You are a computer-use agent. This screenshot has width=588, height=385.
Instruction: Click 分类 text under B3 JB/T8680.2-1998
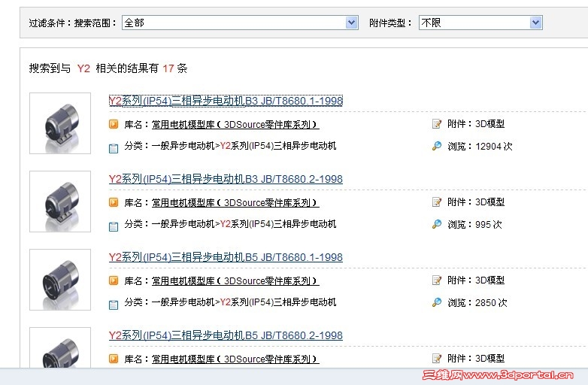230,224
